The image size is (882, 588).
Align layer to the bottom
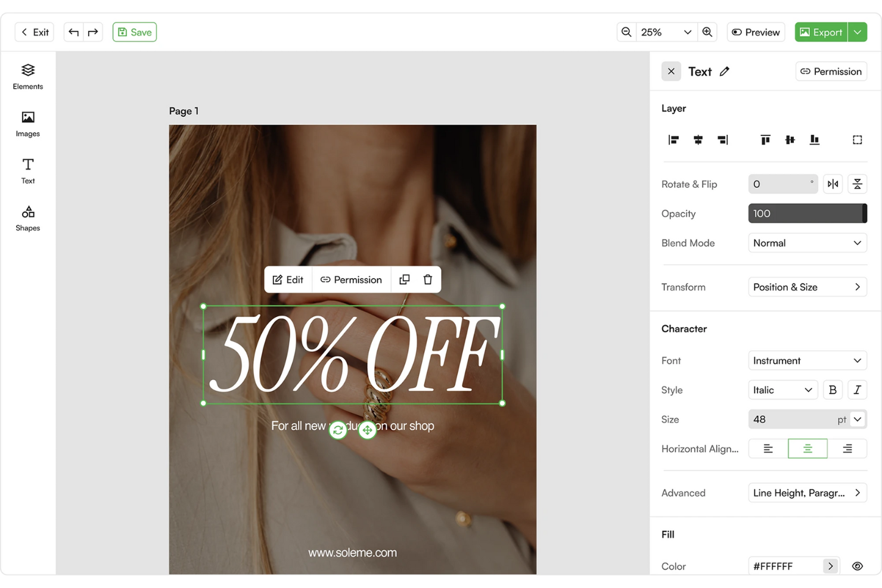[x=815, y=140]
